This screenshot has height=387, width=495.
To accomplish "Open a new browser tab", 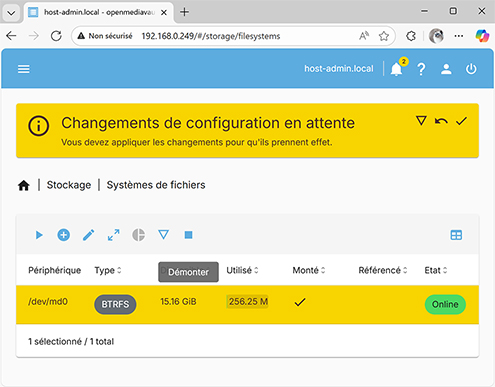I will click(184, 12).
